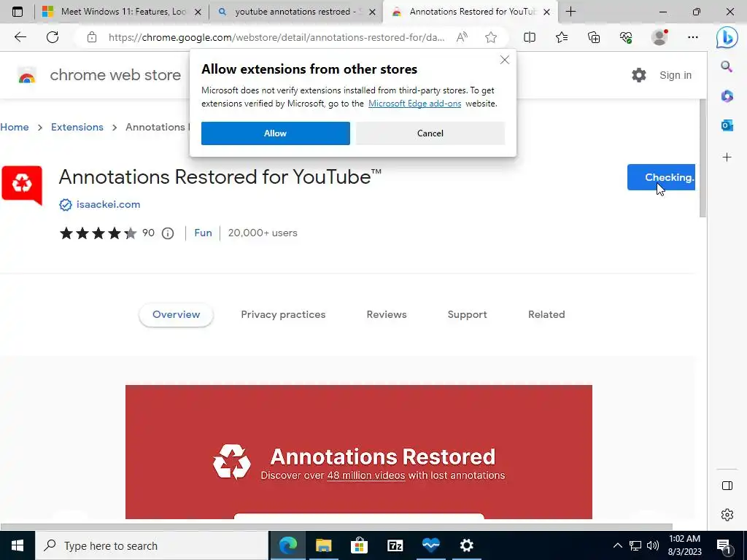Click the sidebar search magnifier icon

727,66
